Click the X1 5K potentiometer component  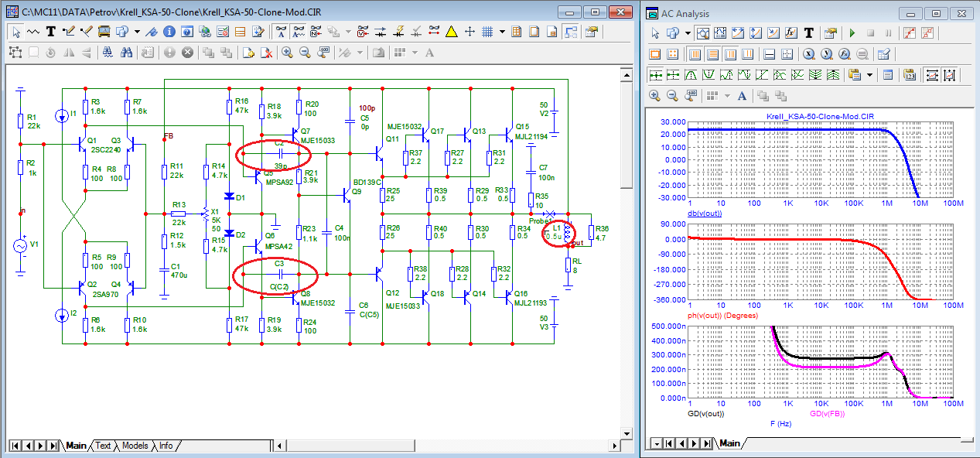[x=206, y=212]
